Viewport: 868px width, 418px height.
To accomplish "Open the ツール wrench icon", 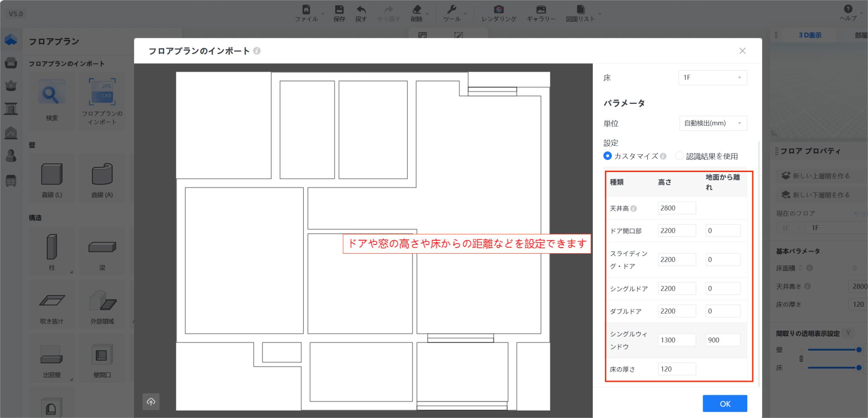I will tap(452, 10).
